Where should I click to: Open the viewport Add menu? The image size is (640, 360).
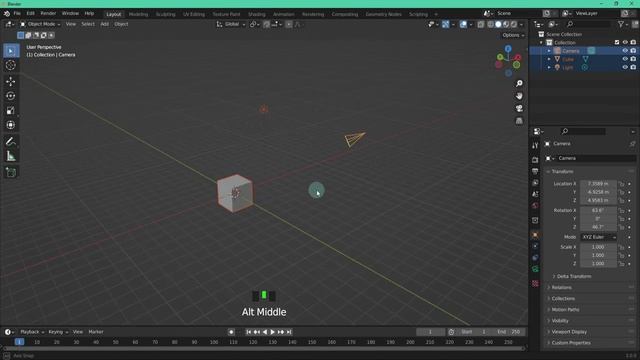104,24
